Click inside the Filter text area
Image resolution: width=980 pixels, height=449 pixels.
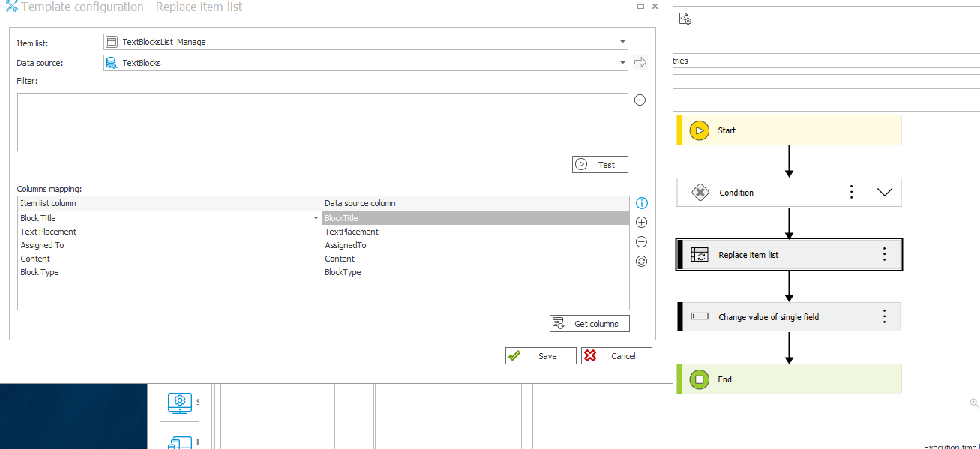point(322,122)
